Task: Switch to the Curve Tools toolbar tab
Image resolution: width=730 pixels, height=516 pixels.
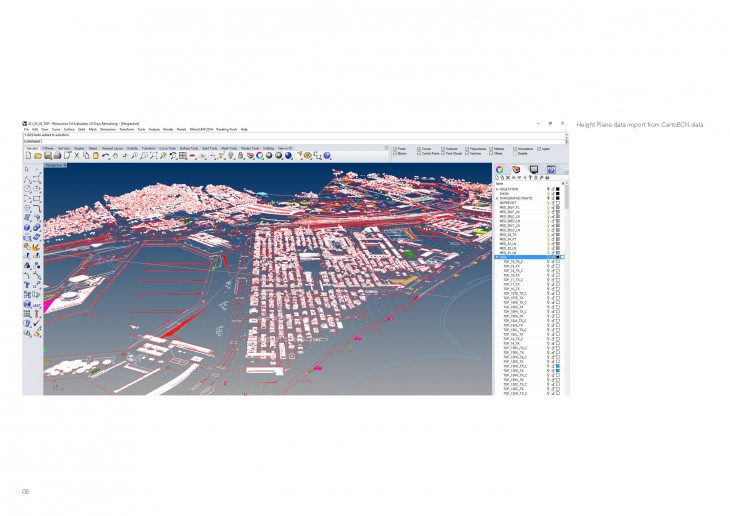Action: (x=167, y=147)
